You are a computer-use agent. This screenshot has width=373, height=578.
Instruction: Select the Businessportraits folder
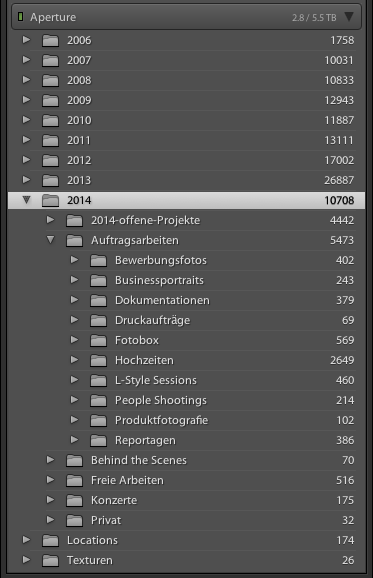pos(186,280)
